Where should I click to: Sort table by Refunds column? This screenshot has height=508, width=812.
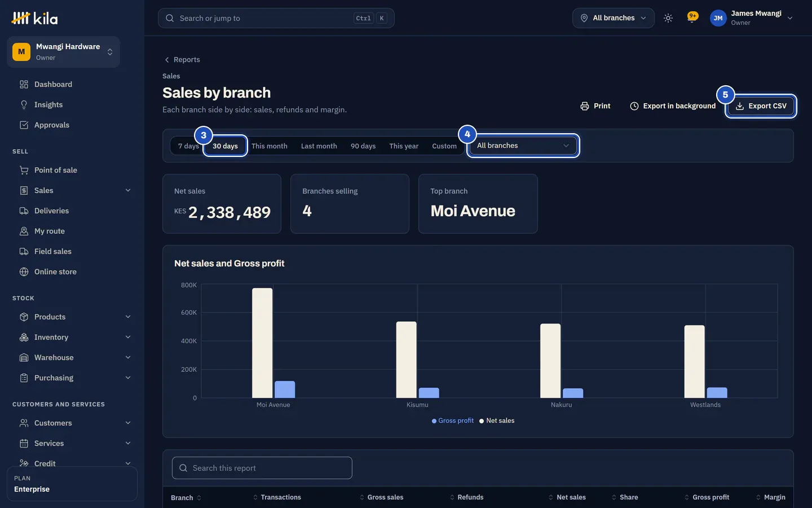(x=466, y=497)
